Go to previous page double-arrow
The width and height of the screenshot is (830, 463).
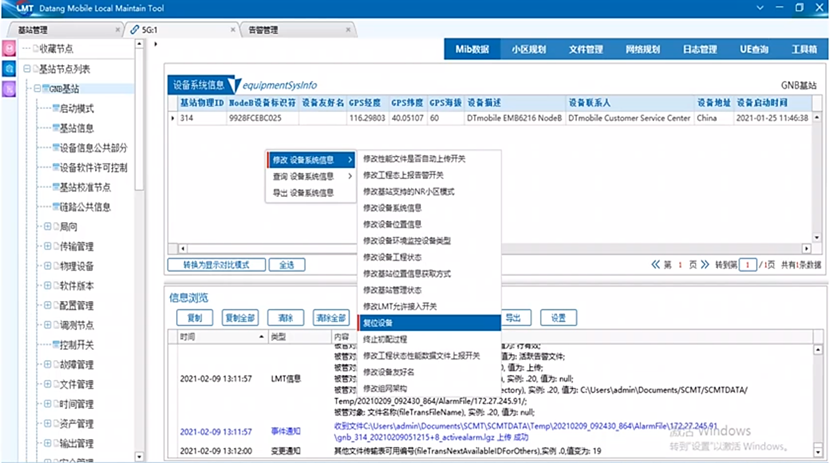point(655,265)
